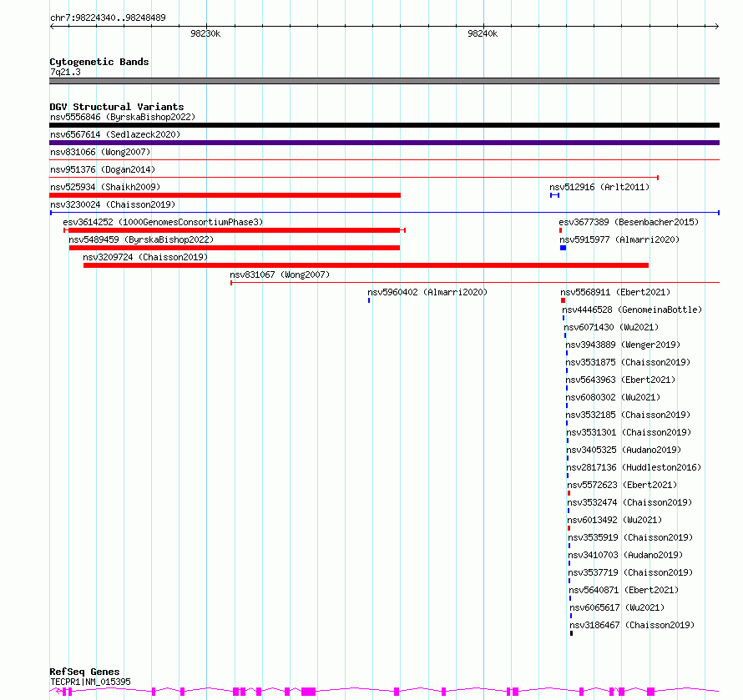The width and height of the screenshot is (743, 700).
Task: Open nsv3532185 (Chaisson2019) label
Action: pyautogui.click(x=628, y=415)
